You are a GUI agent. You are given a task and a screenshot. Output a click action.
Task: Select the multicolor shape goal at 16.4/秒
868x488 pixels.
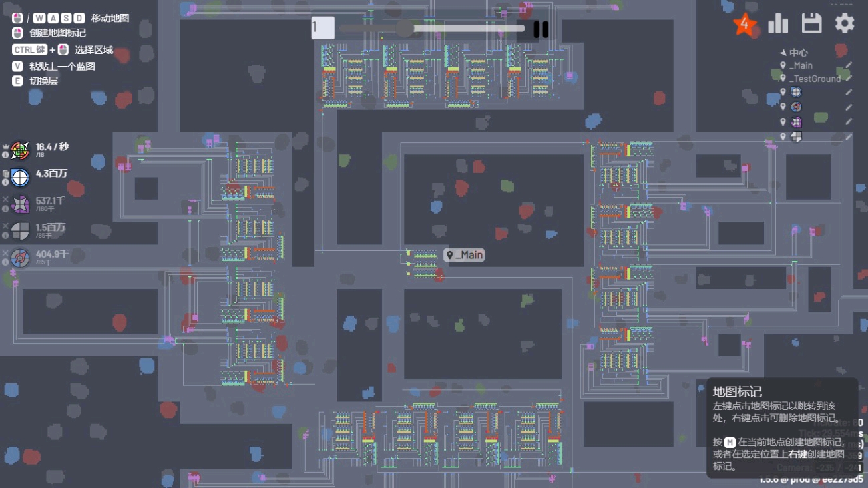pos(20,150)
